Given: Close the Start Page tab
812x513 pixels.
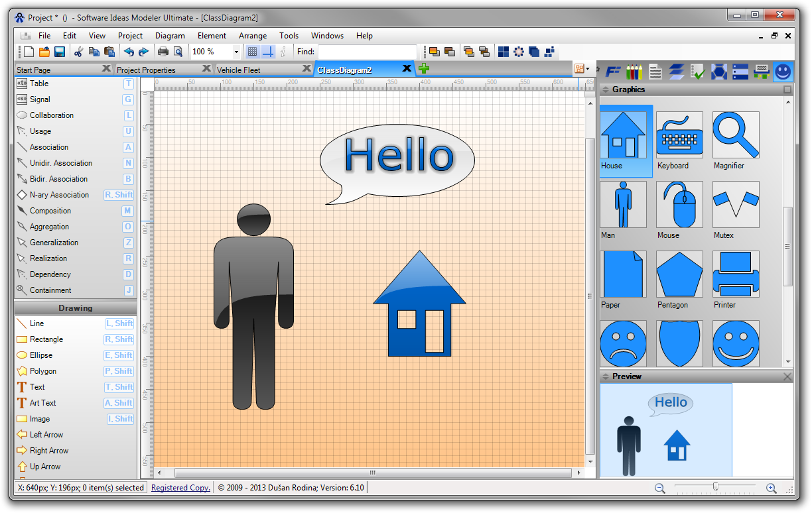Looking at the screenshot, I should (x=106, y=69).
